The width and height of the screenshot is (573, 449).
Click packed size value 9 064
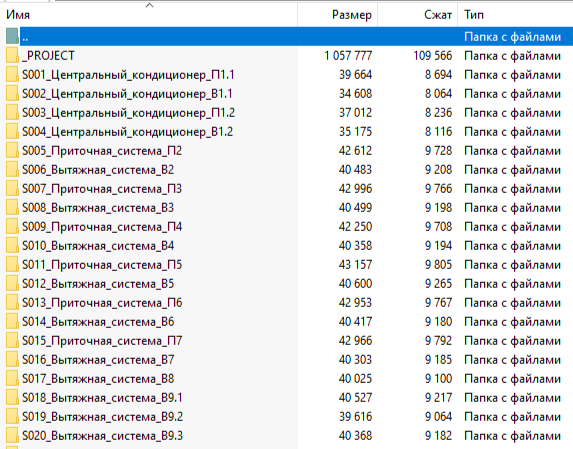click(439, 416)
